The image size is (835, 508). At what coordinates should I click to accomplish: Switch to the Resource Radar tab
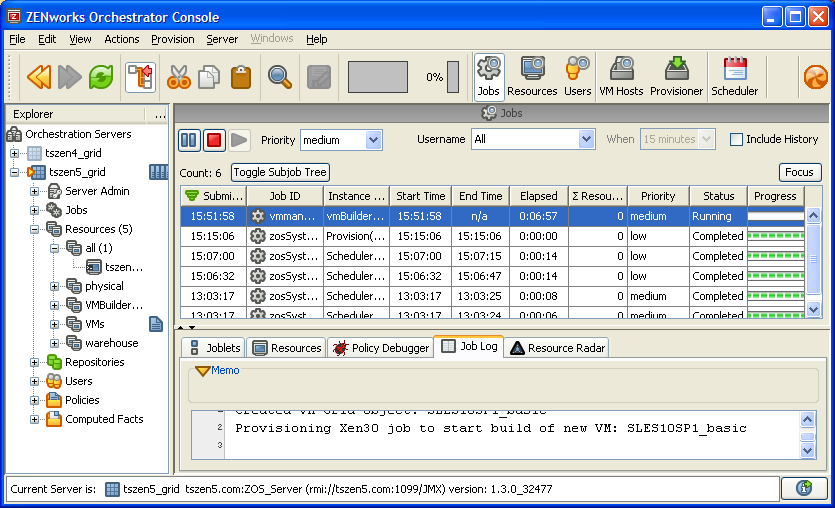click(557, 348)
